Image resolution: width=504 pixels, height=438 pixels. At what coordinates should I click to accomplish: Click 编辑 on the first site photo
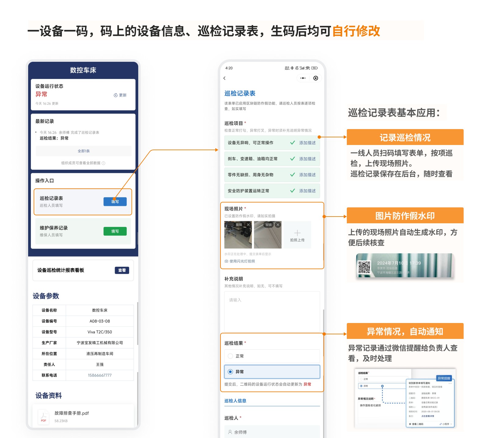click(239, 225)
